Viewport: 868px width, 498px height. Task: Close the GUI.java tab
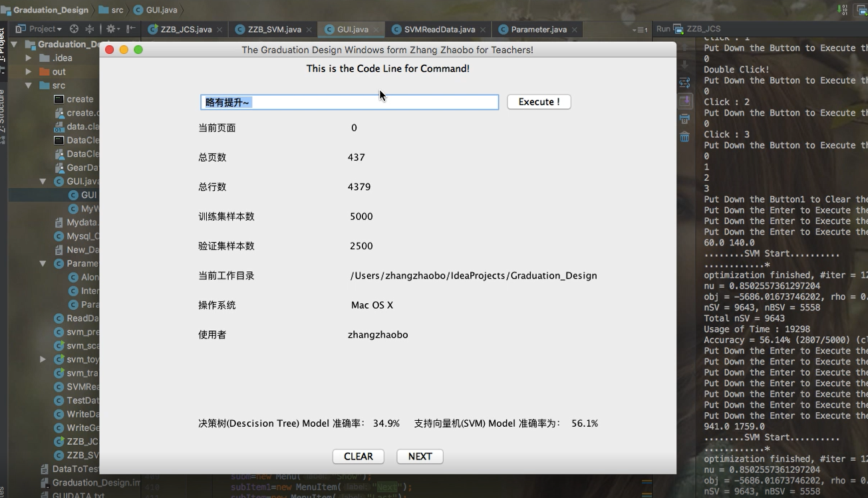tap(376, 30)
